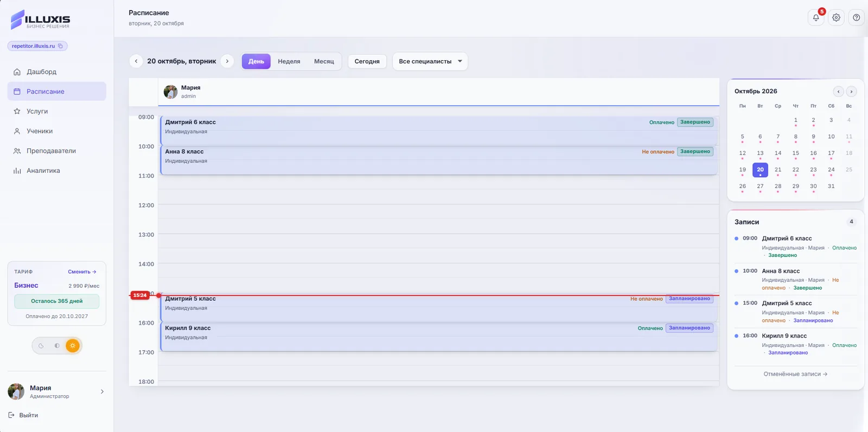Click the Аналитика bar chart icon
868x432 pixels.
17,171
